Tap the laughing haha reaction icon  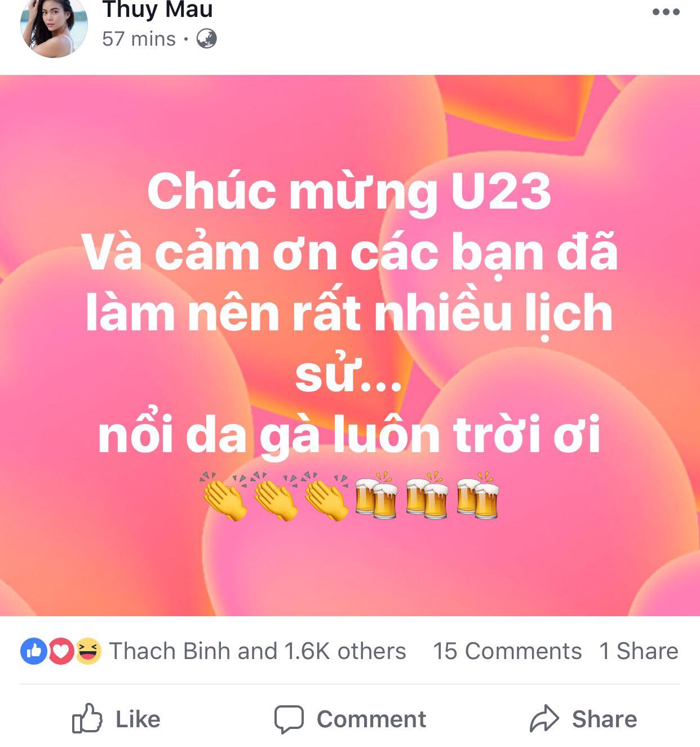point(88,651)
